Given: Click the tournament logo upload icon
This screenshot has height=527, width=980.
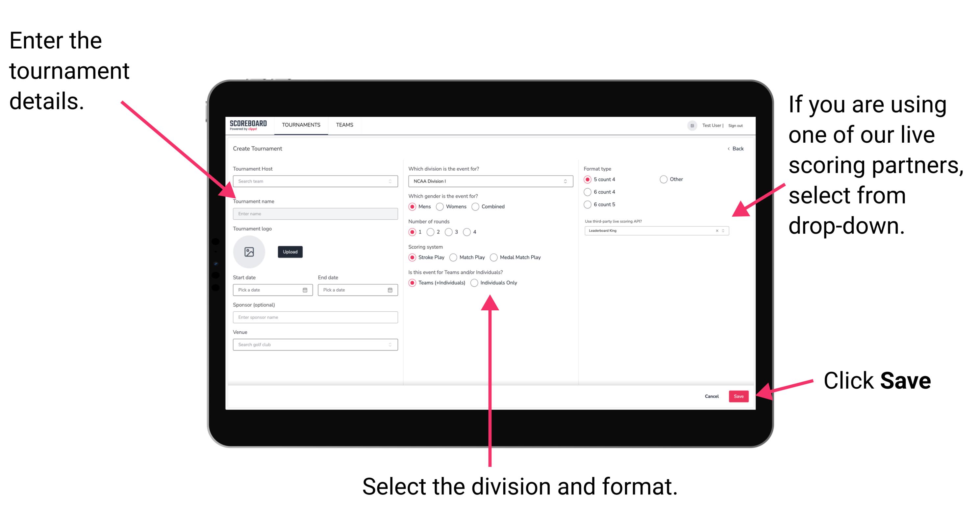Looking at the screenshot, I should (249, 252).
